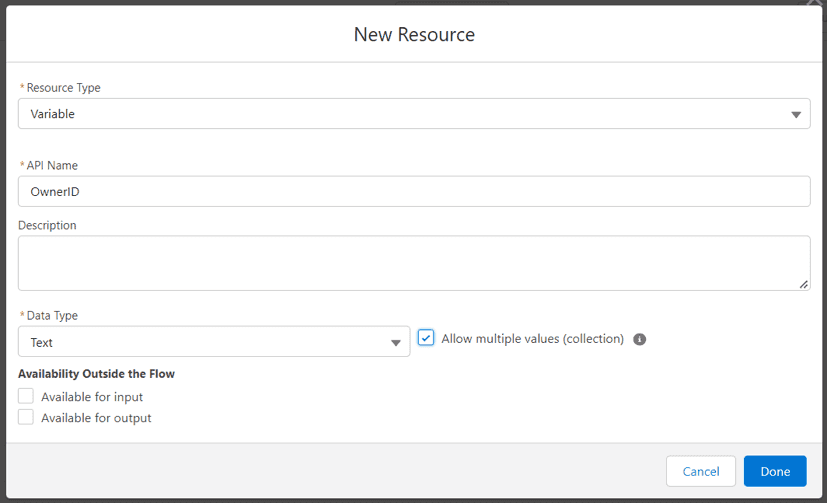Cancel the new resource

click(700, 471)
